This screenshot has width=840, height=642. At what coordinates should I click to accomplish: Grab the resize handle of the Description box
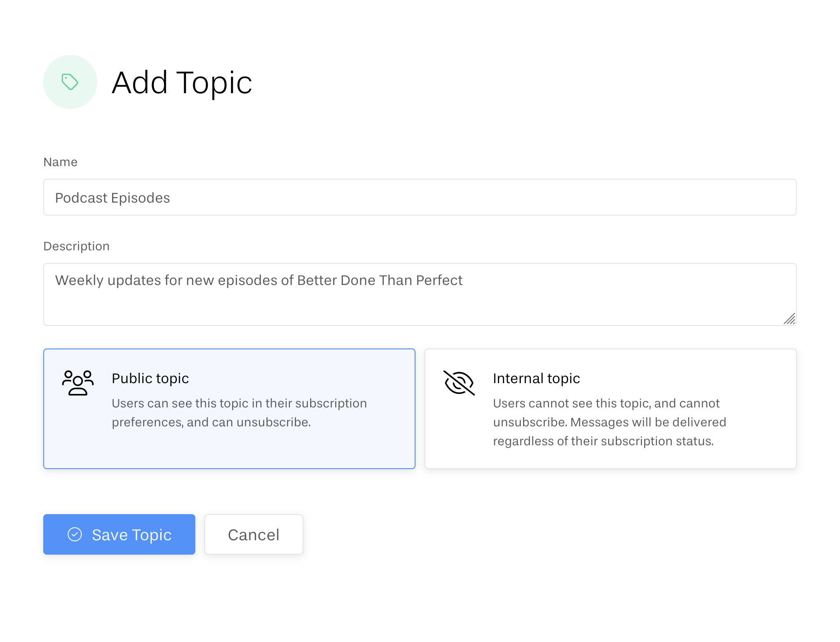[x=790, y=319]
